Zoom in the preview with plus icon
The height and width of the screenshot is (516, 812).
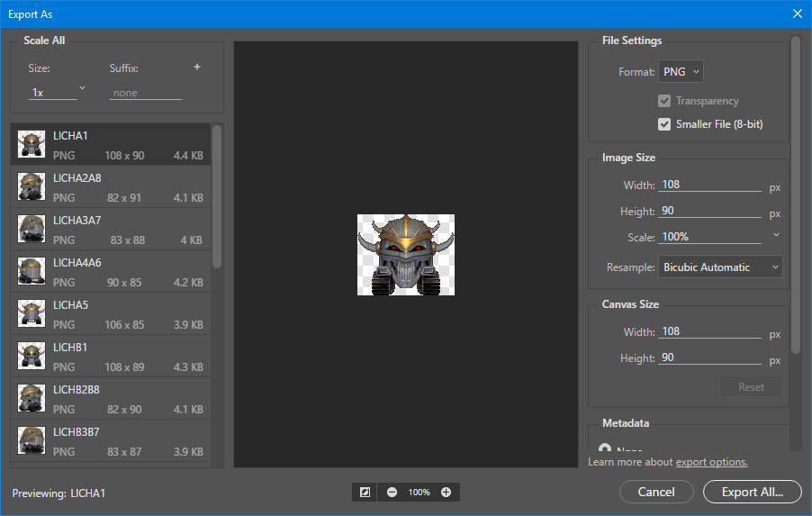coord(446,493)
